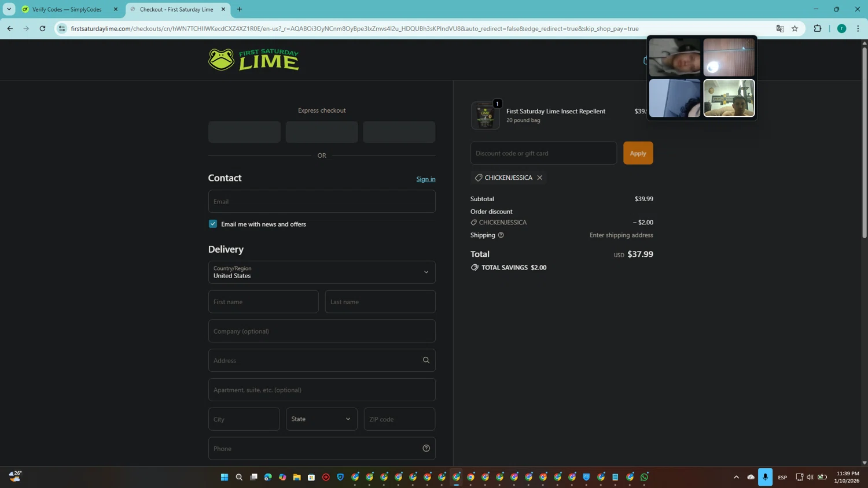Viewport: 868px width, 488px height.
Task: Click the First Saturday Lime frog logo
Action: tap(253, 60)
